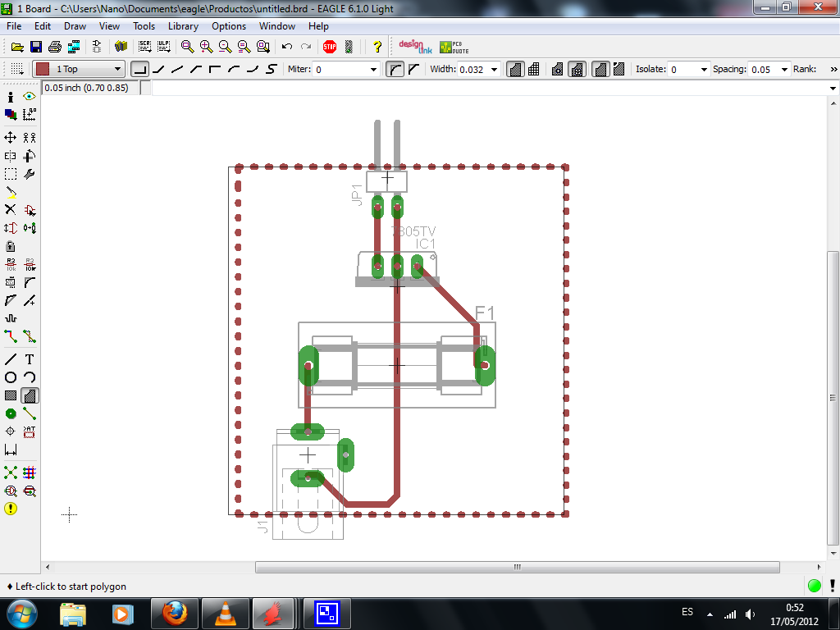Select the Delete (X) tool
The height and width of the screenshot is (630, 840).
(10, 209)
